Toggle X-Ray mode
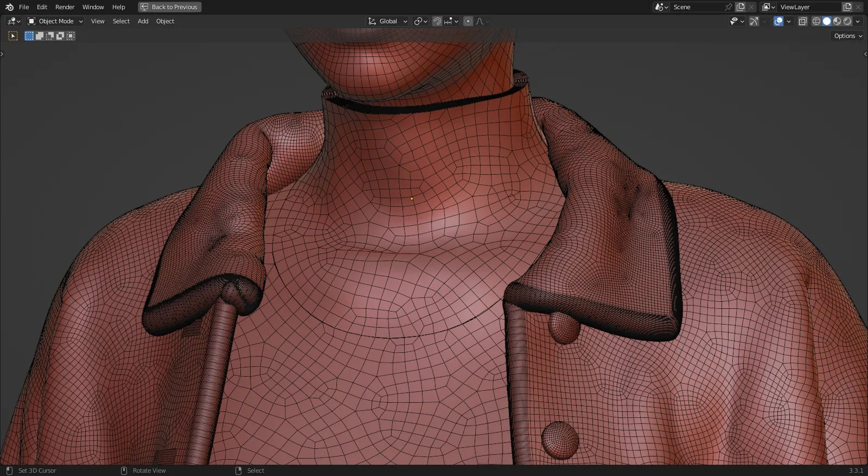 803,21
